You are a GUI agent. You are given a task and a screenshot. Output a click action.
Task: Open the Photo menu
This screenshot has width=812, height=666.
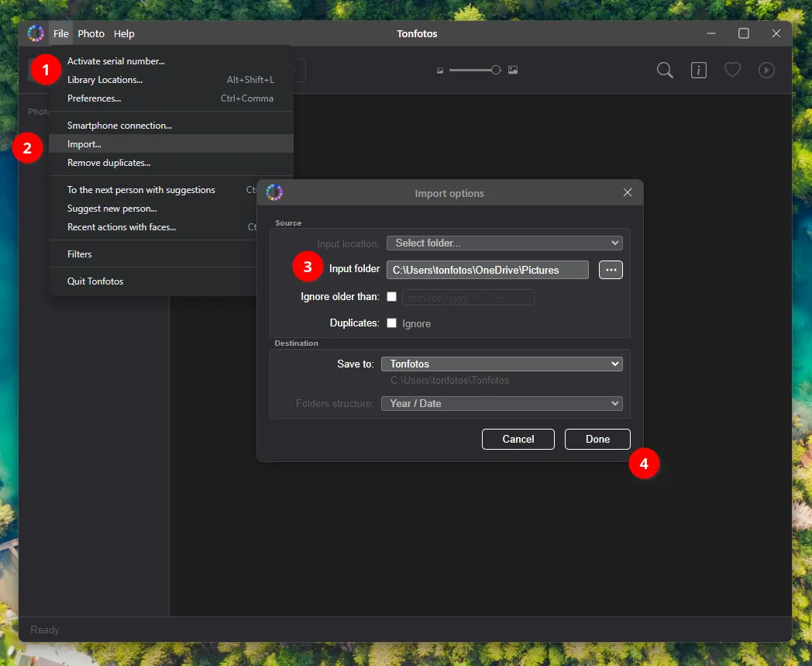pyautogui.click(x=91, y=33)
